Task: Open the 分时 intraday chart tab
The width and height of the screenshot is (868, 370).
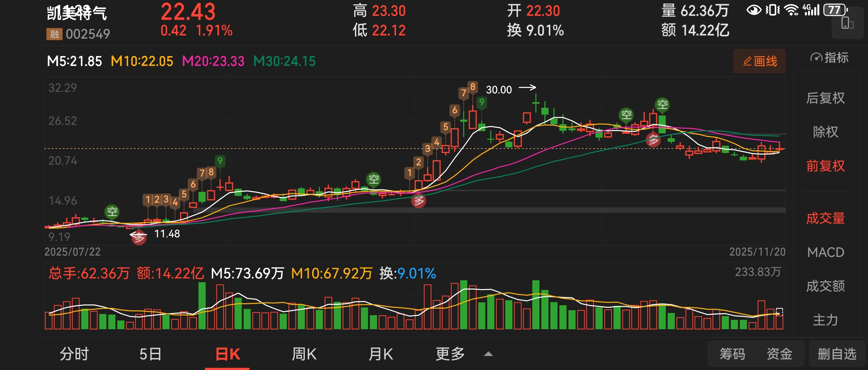Action: click(x=74, y=354)
